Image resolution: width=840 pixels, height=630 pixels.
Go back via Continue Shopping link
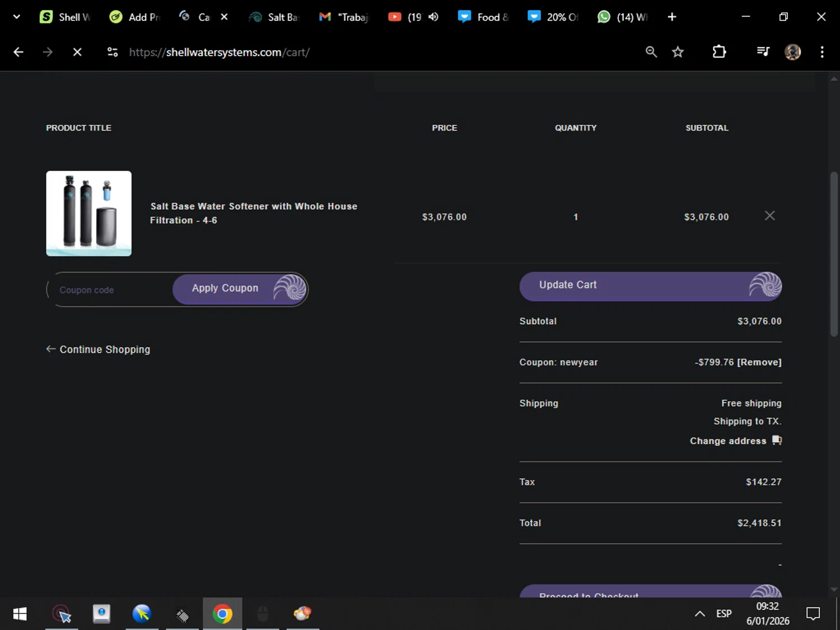click(x=99, y=349)
